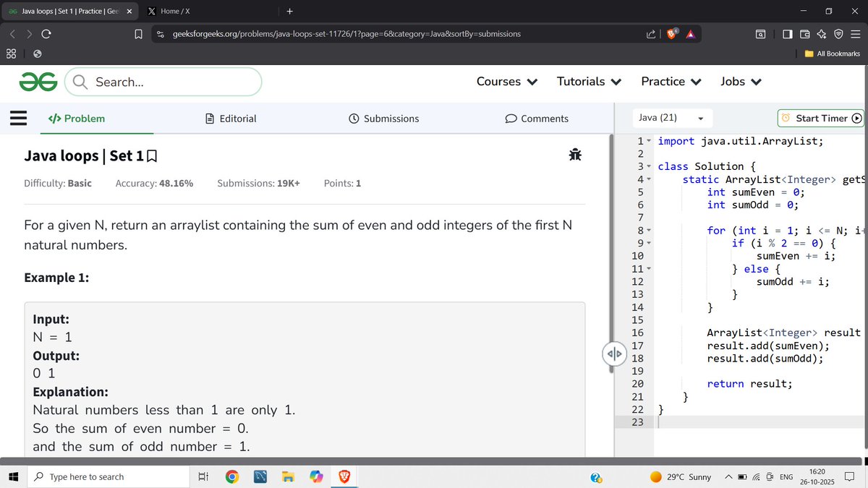This screenshot has height=488, width=868.
Task: Launch Chrome from the taskbar
Action: [x=231, y=476]
